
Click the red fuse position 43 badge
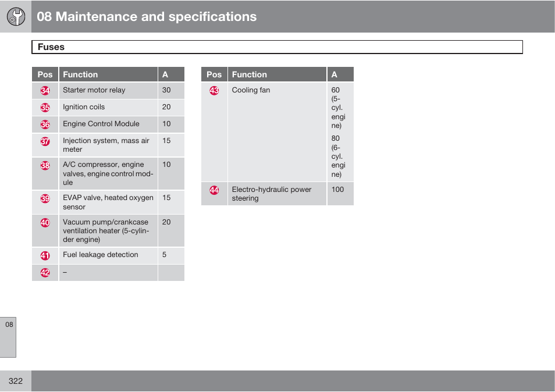(x=214, y=91)
